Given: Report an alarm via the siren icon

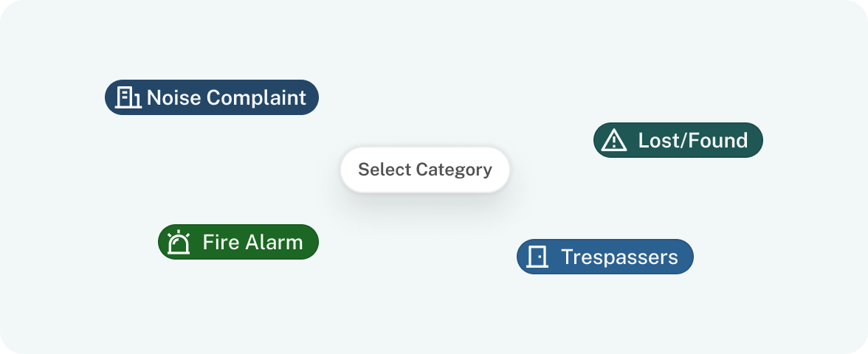Looking at the screenshot, I should [x=179, y=242].
